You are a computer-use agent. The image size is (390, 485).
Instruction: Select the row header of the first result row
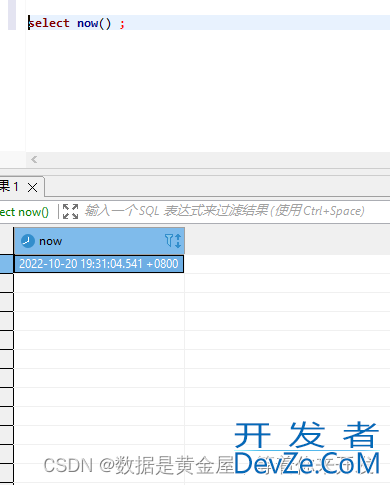7,264
